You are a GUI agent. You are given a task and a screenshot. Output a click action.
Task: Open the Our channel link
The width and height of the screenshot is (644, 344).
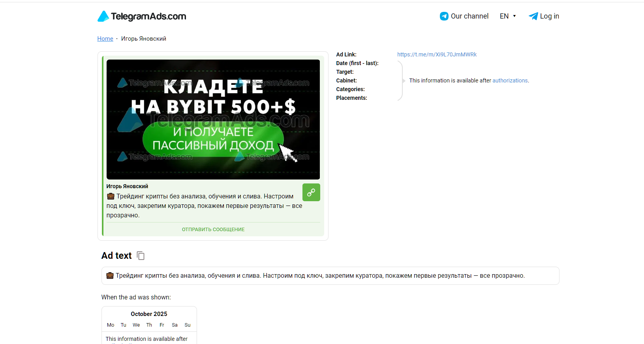(469, 16)
